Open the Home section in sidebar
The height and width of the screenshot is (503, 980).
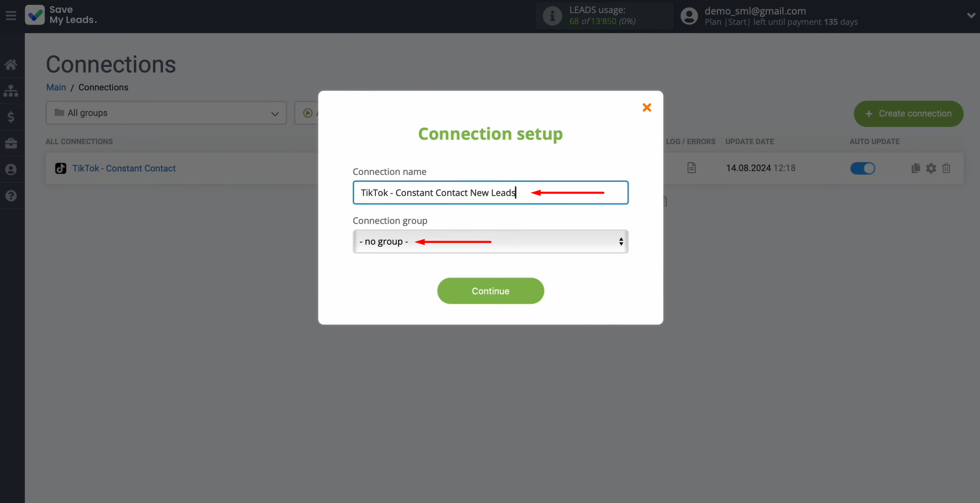coord(11,64)
